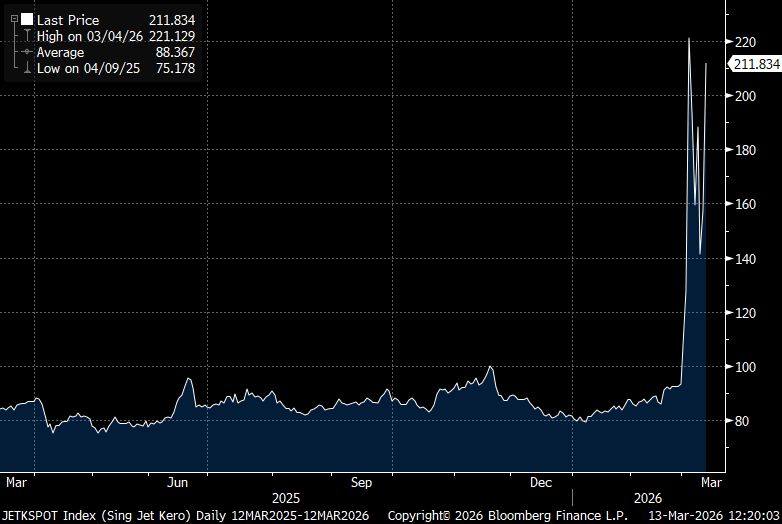Select the average value 88.367
Viewport: 782px width, 524px height.
tap(175, 52)
